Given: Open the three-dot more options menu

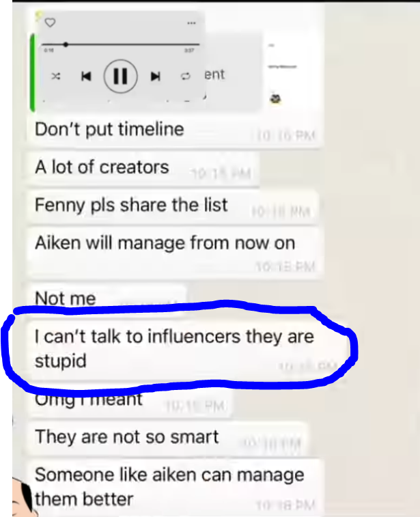Looking at the screenshot, I should click(x=191, y=23).
